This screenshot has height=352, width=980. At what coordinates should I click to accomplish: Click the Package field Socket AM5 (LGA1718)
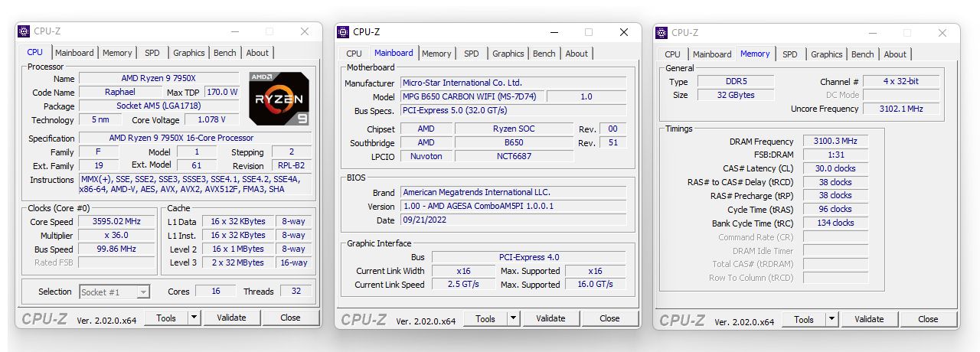[159, 106]
